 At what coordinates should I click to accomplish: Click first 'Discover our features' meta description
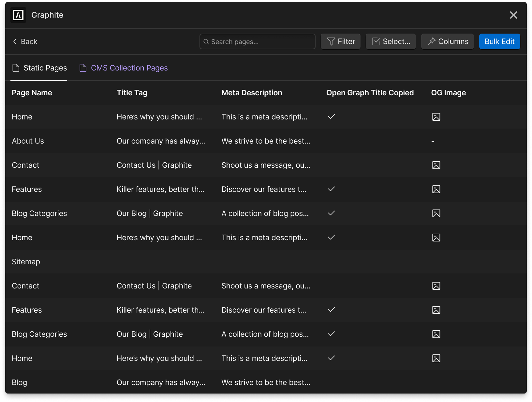click(264, 189)
